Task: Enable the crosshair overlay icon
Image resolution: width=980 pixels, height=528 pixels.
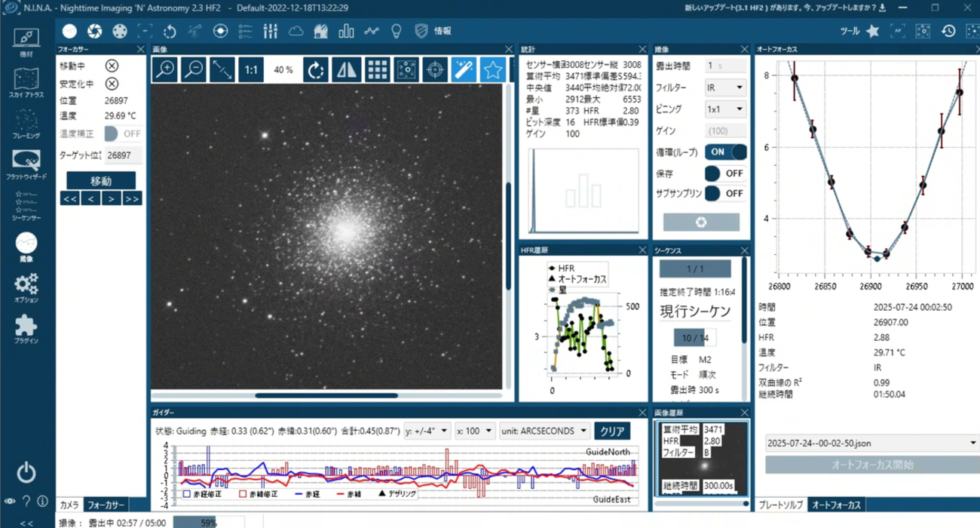Action: (435, 69)
